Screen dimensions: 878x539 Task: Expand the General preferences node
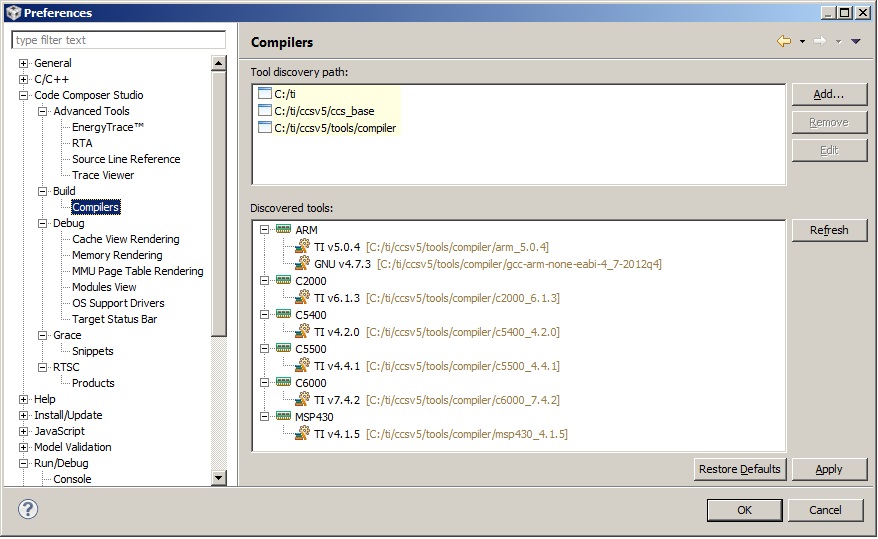click(x=24, y=63)
